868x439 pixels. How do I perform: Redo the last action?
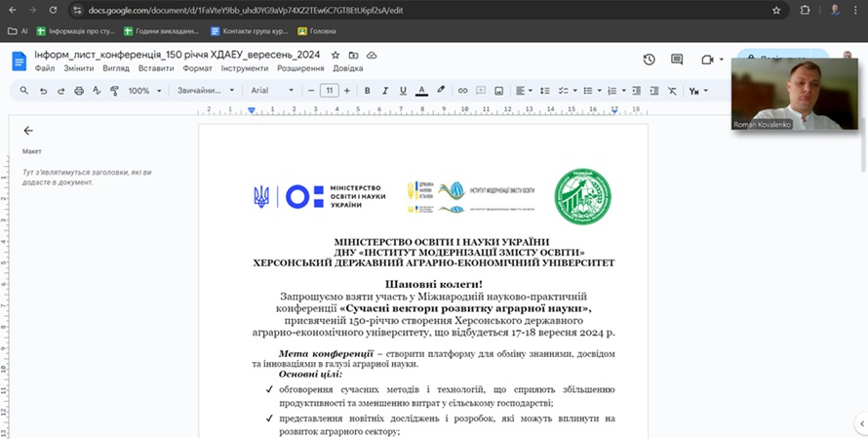(x=60, y=91)
